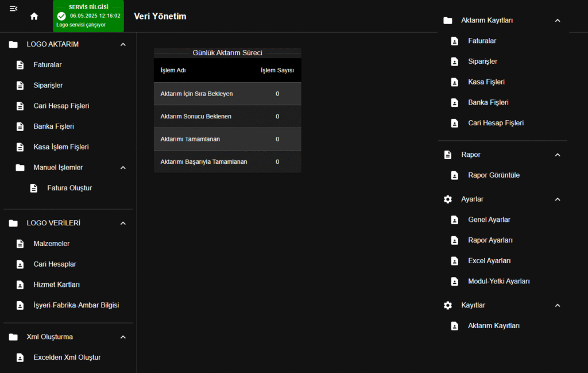Click the green service status check icon

(x=61, y=16)
